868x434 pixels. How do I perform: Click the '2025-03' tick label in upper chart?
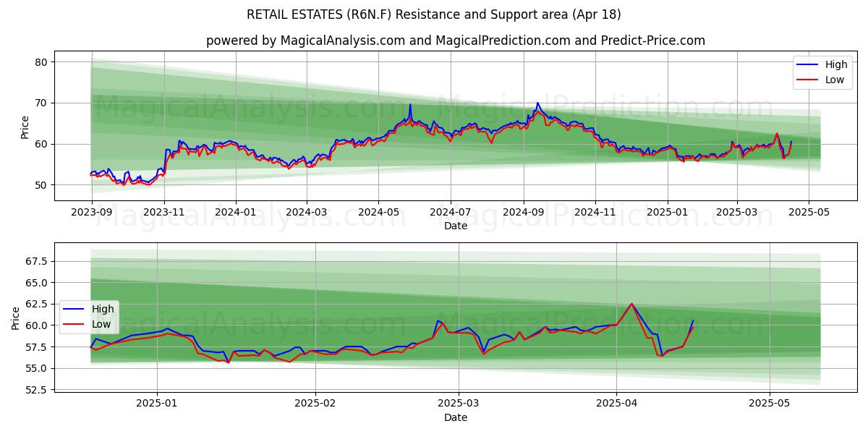[x=737, y=213]
